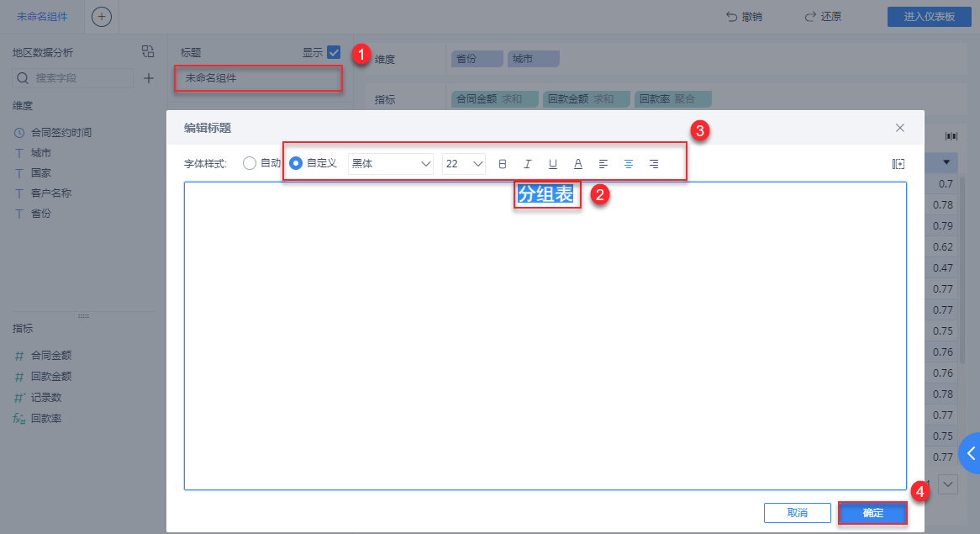Select the 记录数 indicator field
980x534 pixels.
click(x=46, y=398)
